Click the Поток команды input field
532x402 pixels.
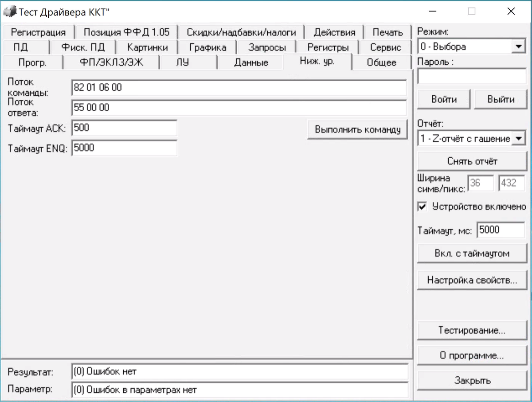239,88
